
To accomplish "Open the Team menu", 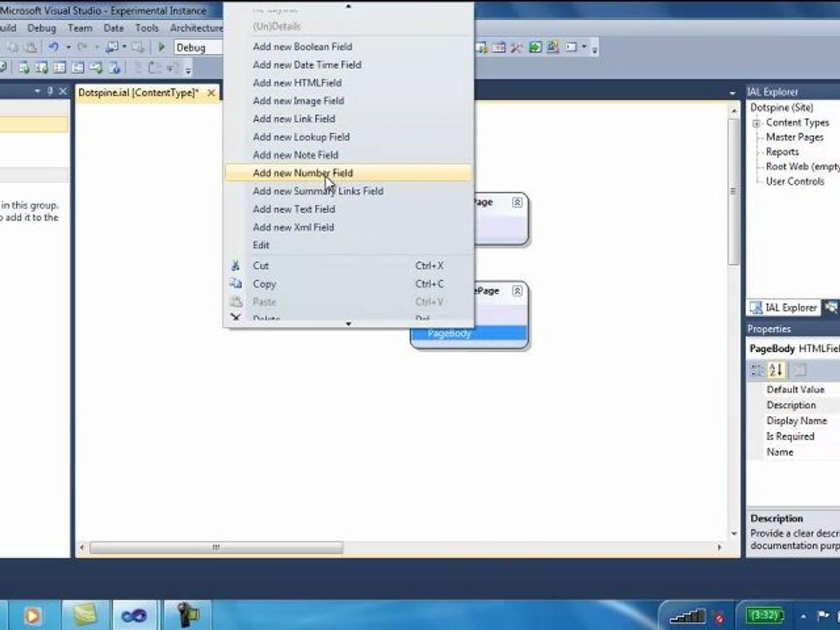I will pos(80,28).
